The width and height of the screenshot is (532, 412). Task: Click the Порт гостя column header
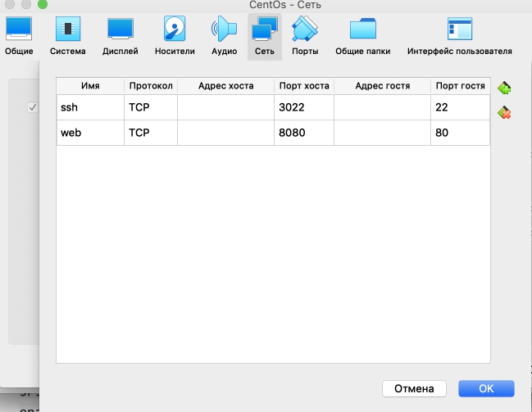point(460,86)
